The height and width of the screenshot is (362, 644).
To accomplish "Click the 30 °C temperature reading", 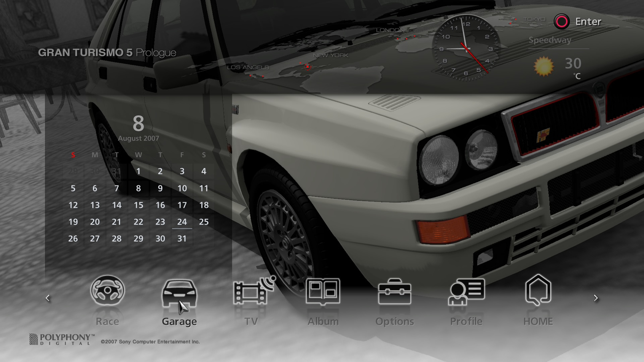I will pos(573,67).
